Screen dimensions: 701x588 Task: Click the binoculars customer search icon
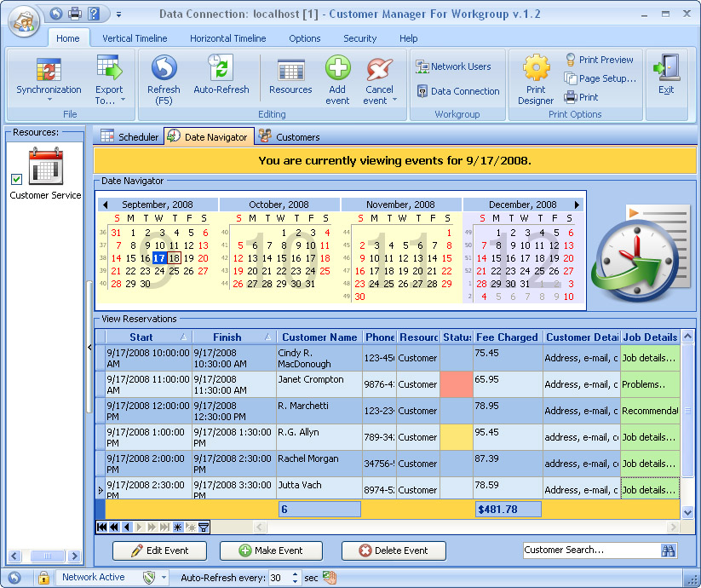point(669,551)
